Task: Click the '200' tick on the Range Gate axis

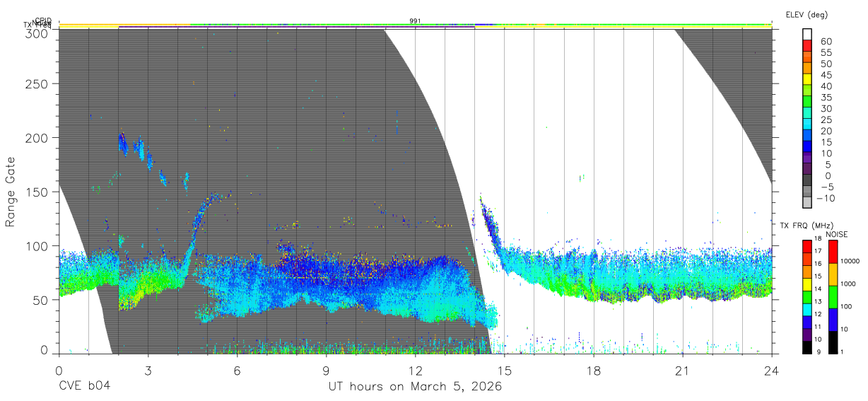Action: (36, 137)
